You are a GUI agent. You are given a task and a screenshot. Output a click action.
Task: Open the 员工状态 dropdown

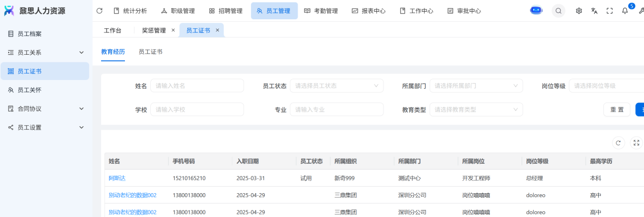[336, 86]
